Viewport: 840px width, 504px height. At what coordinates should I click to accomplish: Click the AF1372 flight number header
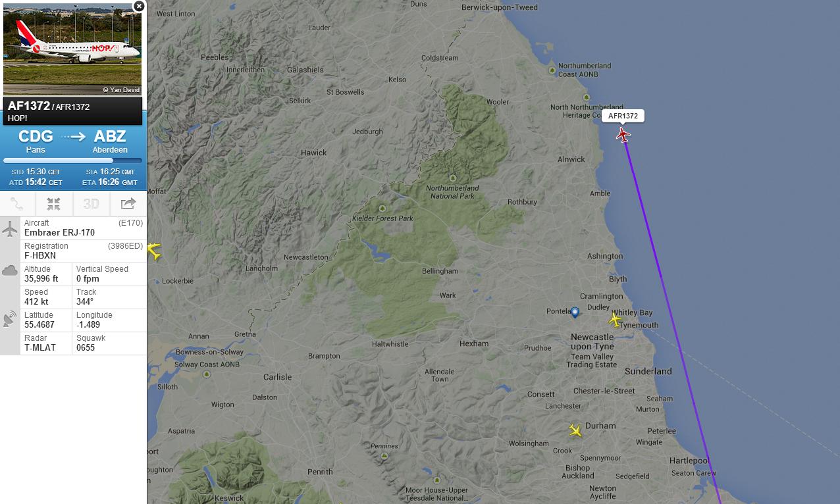tap(29, 105)
